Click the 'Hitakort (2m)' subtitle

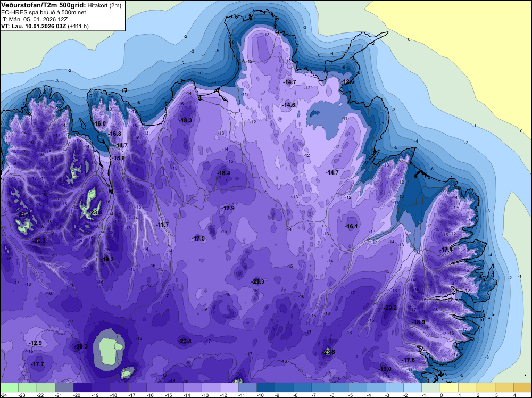point(104,5)
